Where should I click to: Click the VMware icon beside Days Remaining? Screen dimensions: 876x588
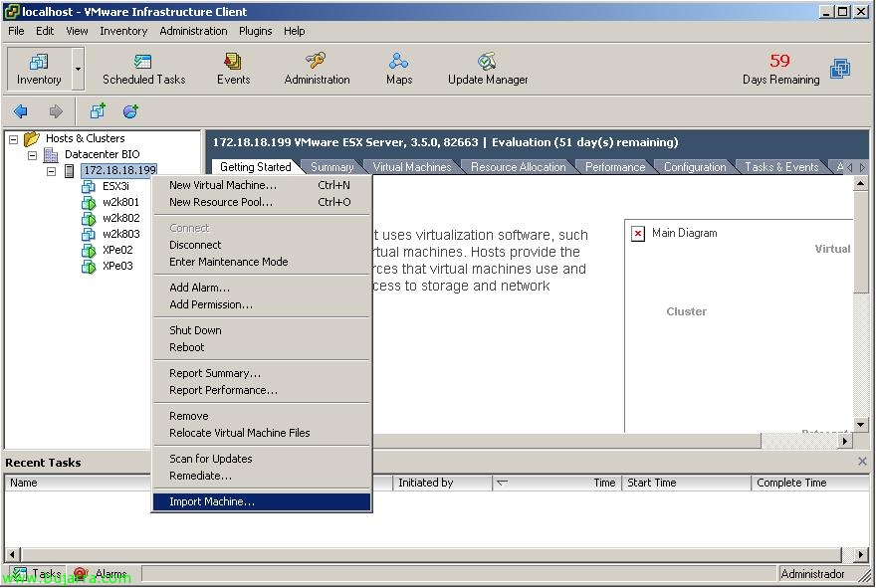840,69
